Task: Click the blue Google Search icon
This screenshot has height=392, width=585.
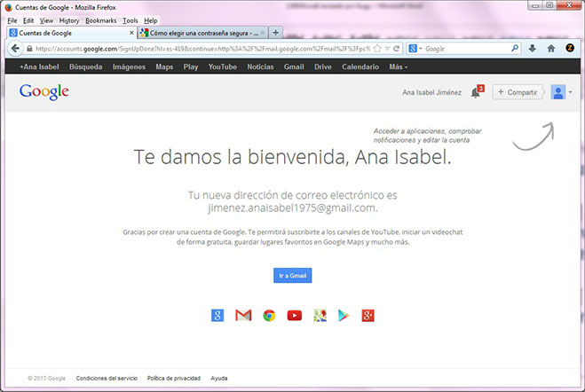Action: (x=217, y=315)
